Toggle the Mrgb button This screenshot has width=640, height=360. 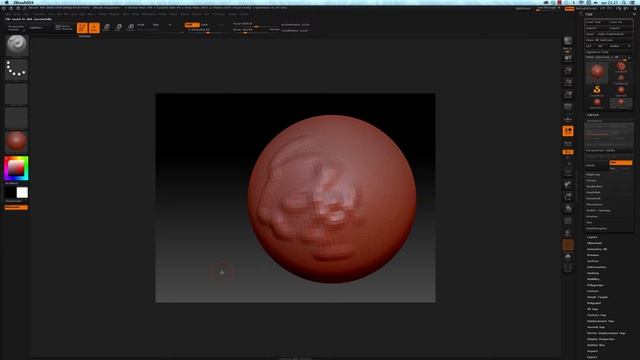141,24
